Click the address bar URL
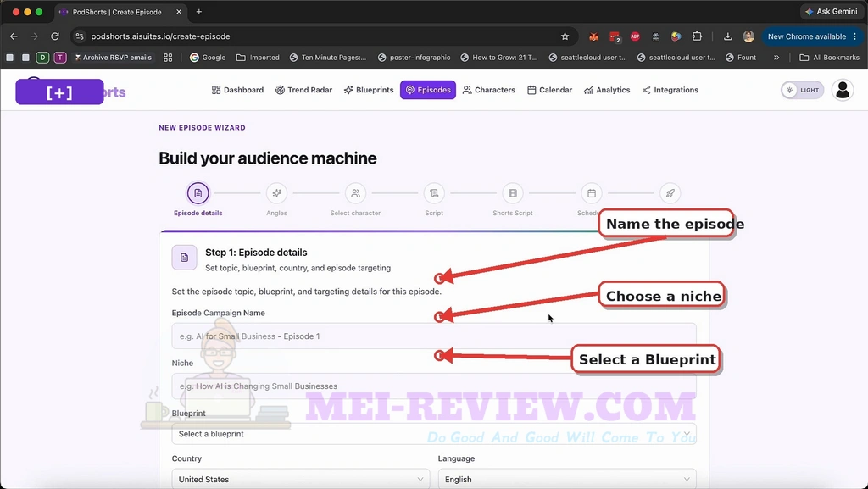Image resolution: width=868 pixels, height=489 pixels. point(160,36)
